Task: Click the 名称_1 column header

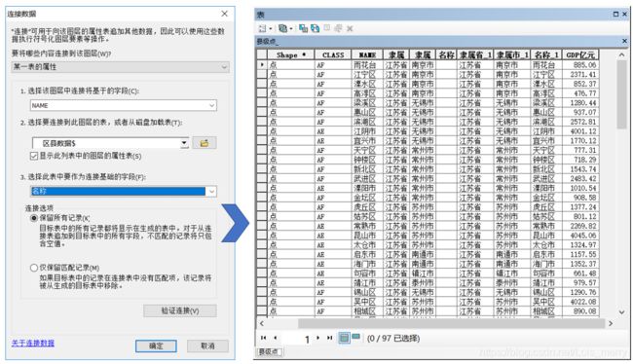Action: 545,55
